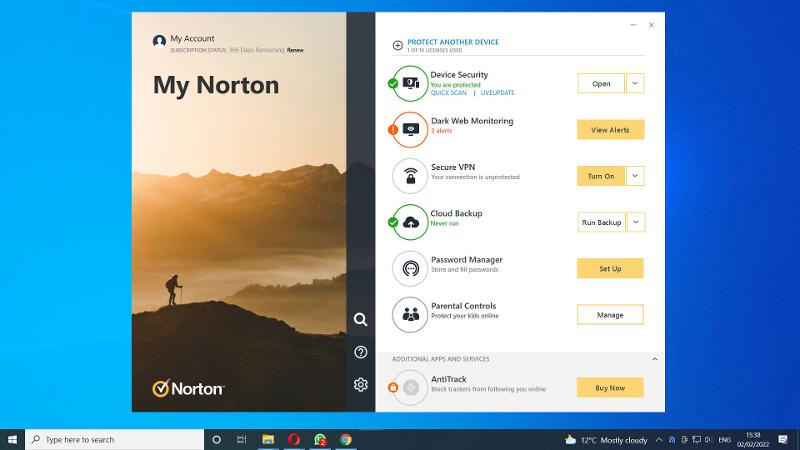Open Google Chrome from the taskbar
The width and height of the screenshot is (800, 450).
pyautogui.click(x=346, y=439)
